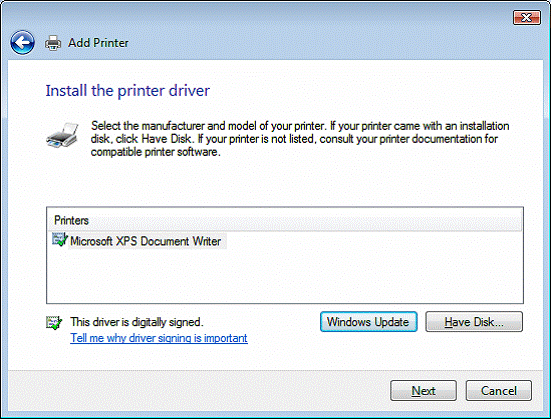This screenshot has height=419, width=551.
Task: Click the large printer illustration beside the instructions
Action: point(62,135)
